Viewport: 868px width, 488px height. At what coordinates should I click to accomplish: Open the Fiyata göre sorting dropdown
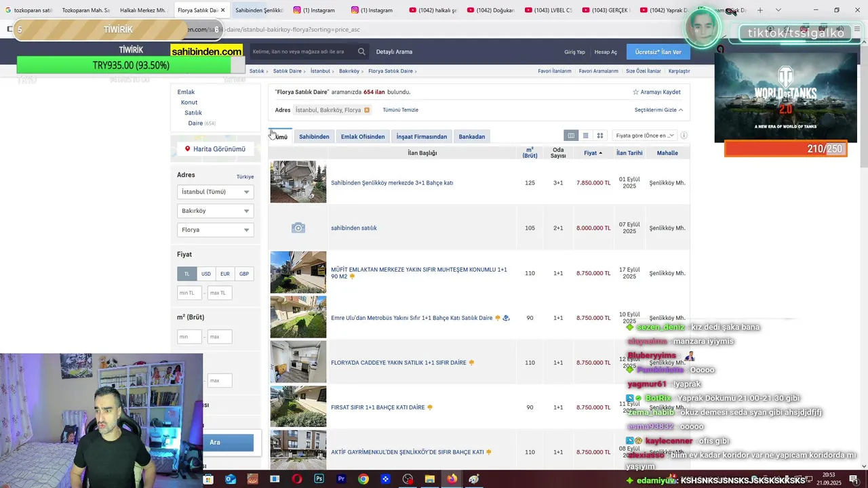point(645,136)
